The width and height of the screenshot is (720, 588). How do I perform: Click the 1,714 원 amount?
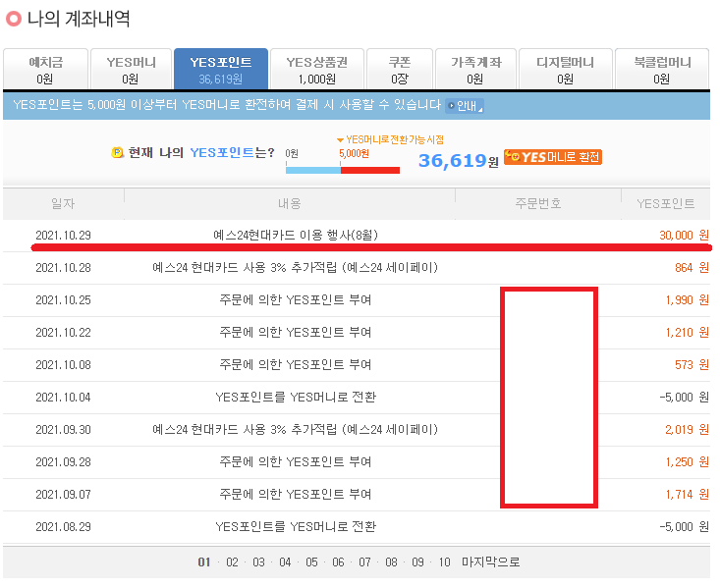click(688, 495)
